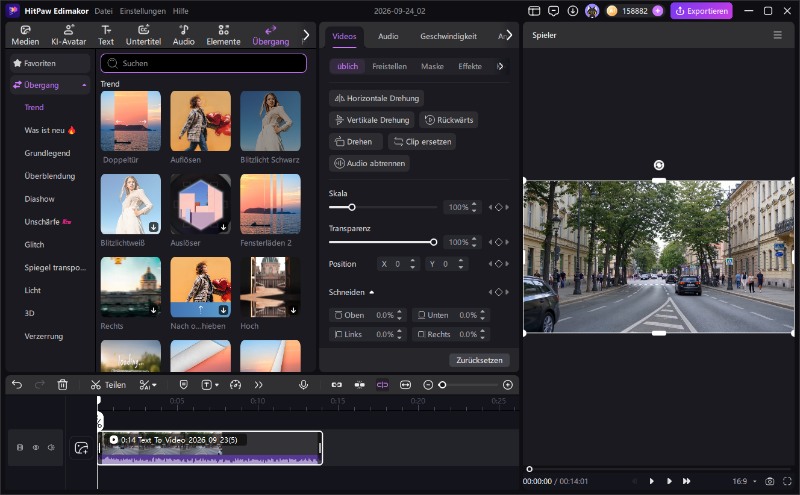The image size is (800, 495).
Task: Delete clip with the trash icon
Action: [62, 385]
